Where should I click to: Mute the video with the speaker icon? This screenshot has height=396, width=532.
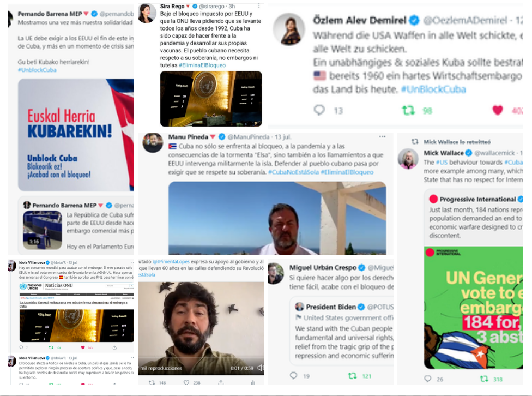(x=260, y=368)
